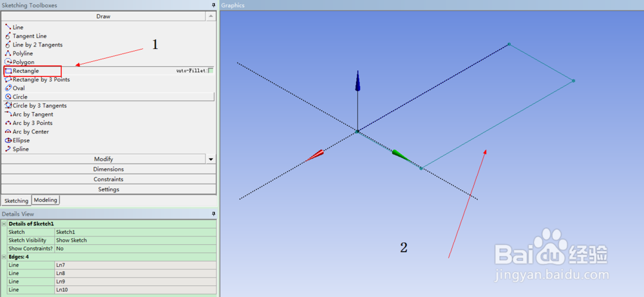This screenshot has height=297, width=644.
Task: Open the Modify toolbox section
Action: 104,159
